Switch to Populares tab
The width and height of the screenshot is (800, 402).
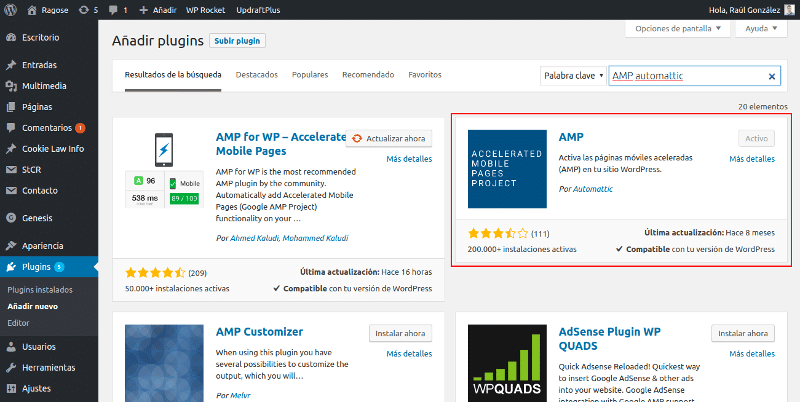point(310,75)
